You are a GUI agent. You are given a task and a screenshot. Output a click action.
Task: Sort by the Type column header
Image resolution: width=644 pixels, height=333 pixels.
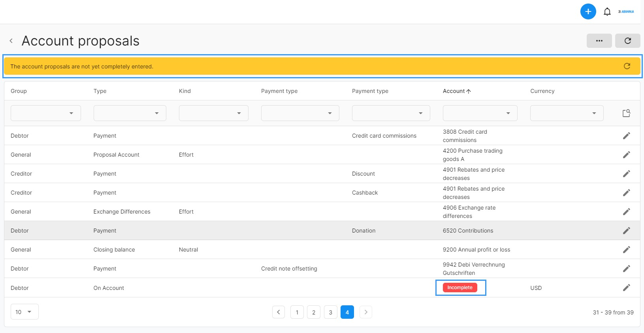coord(100,91)
